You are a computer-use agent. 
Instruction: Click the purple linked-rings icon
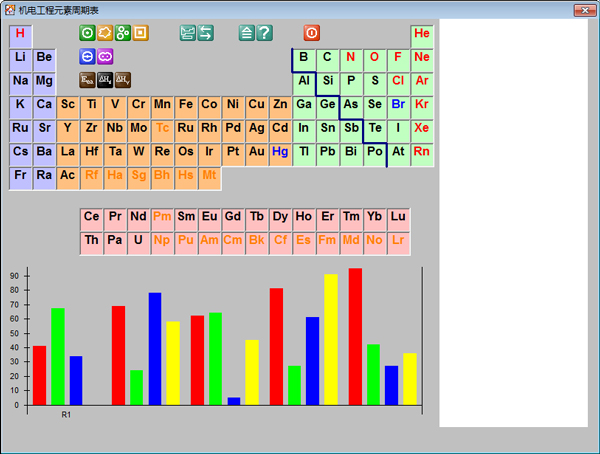105,56
